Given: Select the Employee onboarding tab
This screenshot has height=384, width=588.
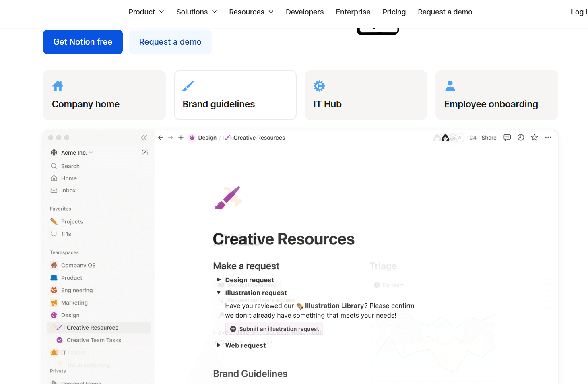Looking at the screenshot, I should click(x=497, y=95).
